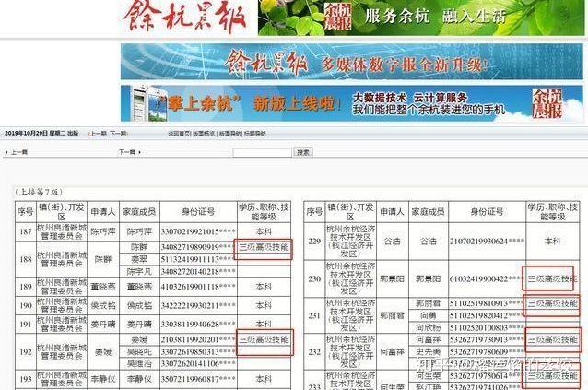Select ID number 35072119960817****

198,379
